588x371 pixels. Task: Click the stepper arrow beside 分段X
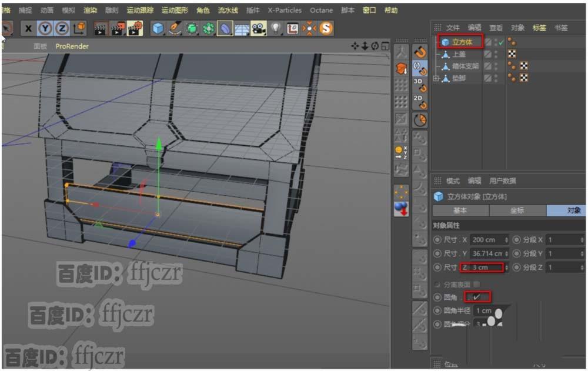[582, 240]
